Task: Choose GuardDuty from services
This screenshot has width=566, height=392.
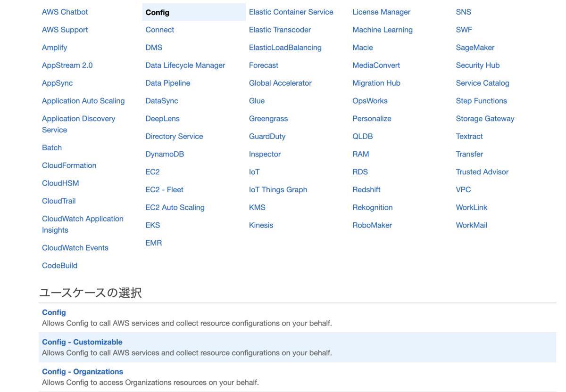Action: coord(267,136)
